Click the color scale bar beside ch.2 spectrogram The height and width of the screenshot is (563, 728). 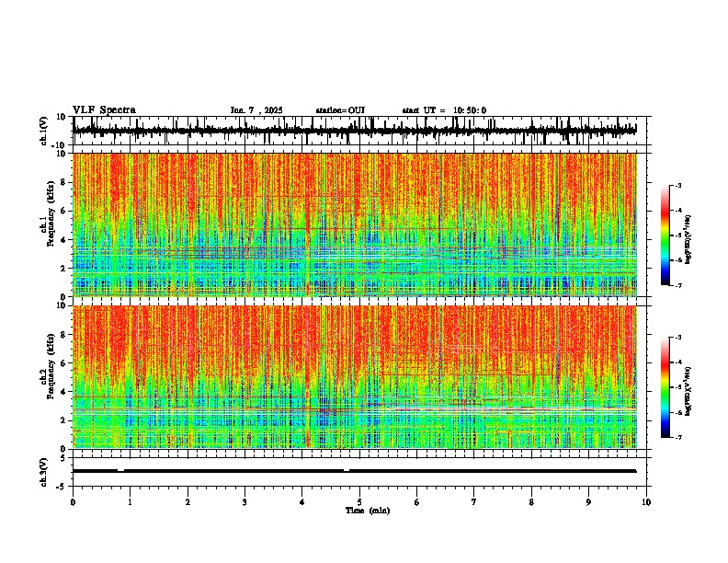[x=665, y=387]
